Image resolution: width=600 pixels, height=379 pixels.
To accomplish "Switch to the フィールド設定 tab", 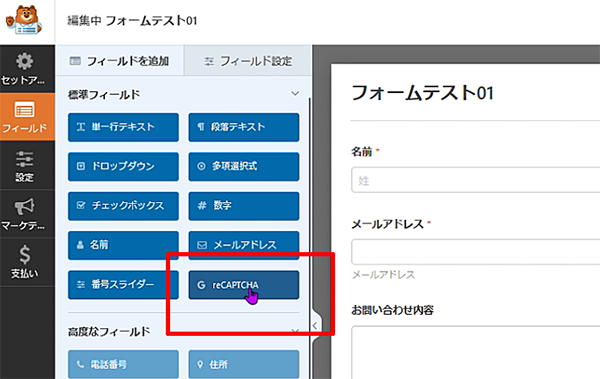I will click(248, 61).
